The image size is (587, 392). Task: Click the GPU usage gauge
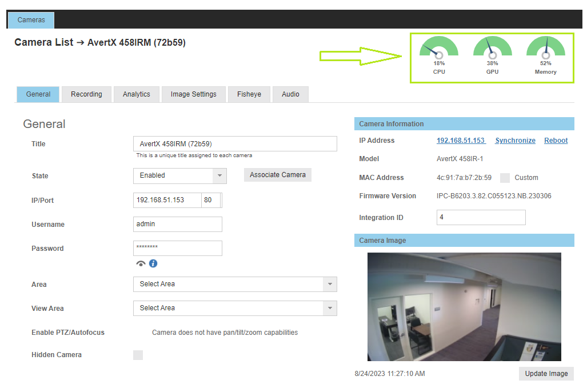tap(492, 50)
